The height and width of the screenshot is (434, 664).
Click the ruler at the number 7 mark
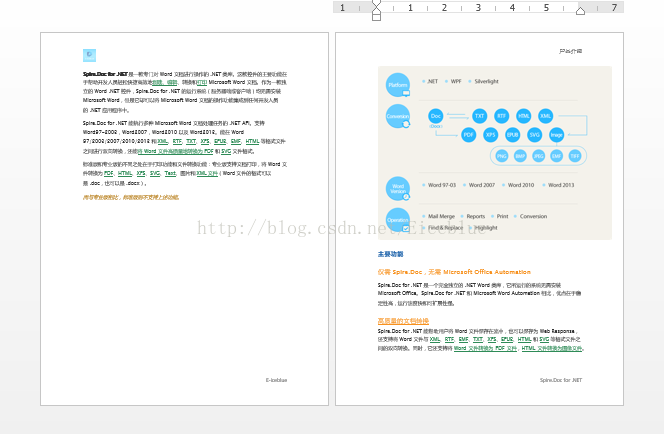point(614,8)
